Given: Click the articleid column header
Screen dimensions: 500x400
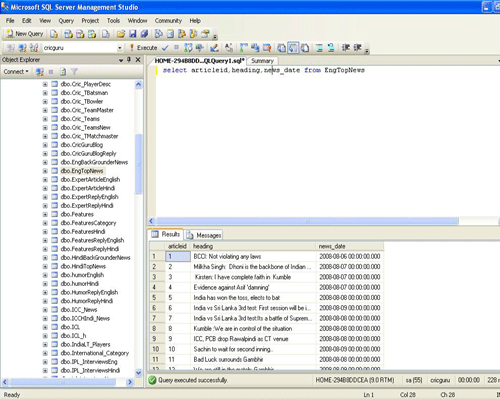Looking at the screenshot, I should coord(177,246).
